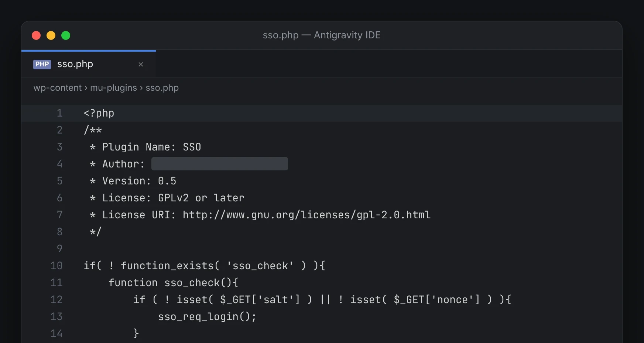Click the closing brace on line 14
644x343 pixels.
pos(136,333)
